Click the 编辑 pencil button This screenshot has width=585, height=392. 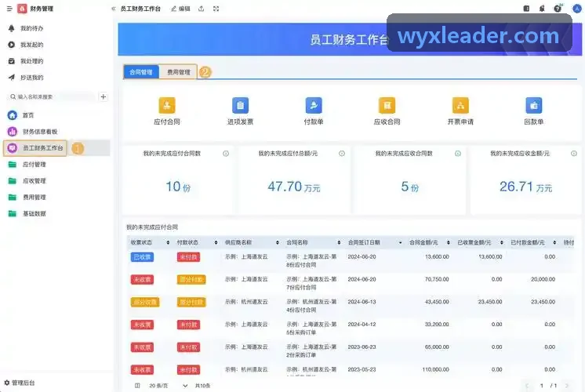point(180,9)
